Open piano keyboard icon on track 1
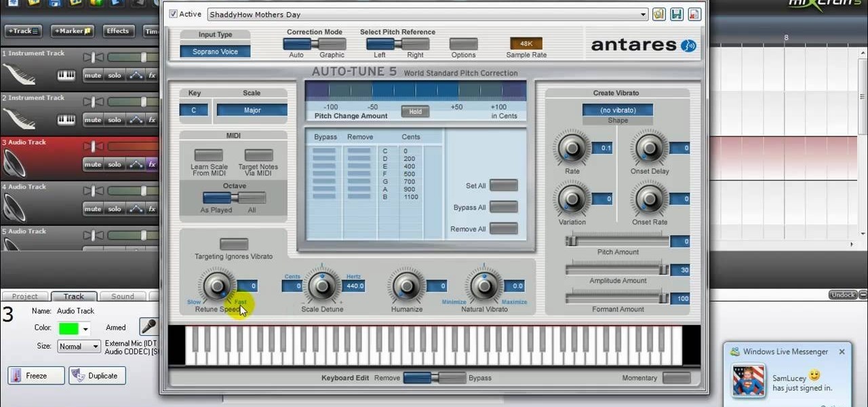868x407 pixels. point(66,75)
